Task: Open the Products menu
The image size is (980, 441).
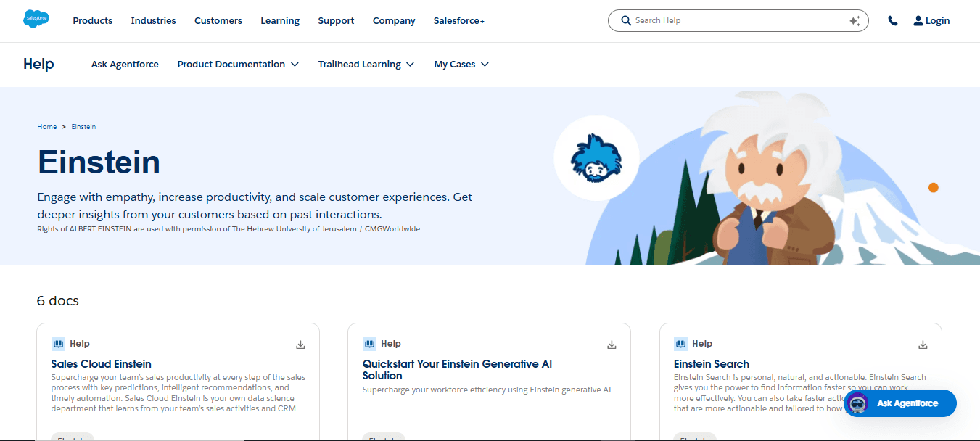Action: [92, 21]
